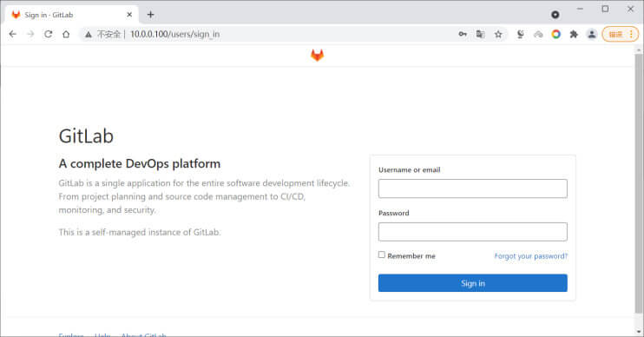644x337 pixels.
Task: Click the not-secure warning triangle icon
Action: click(x=88, y=35)
